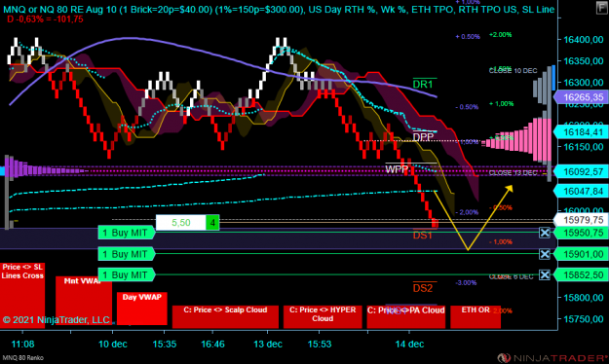Screen dimensions: 609x364
Task: Click the 14 dec date axis label
Action: (x=409, y=344)
